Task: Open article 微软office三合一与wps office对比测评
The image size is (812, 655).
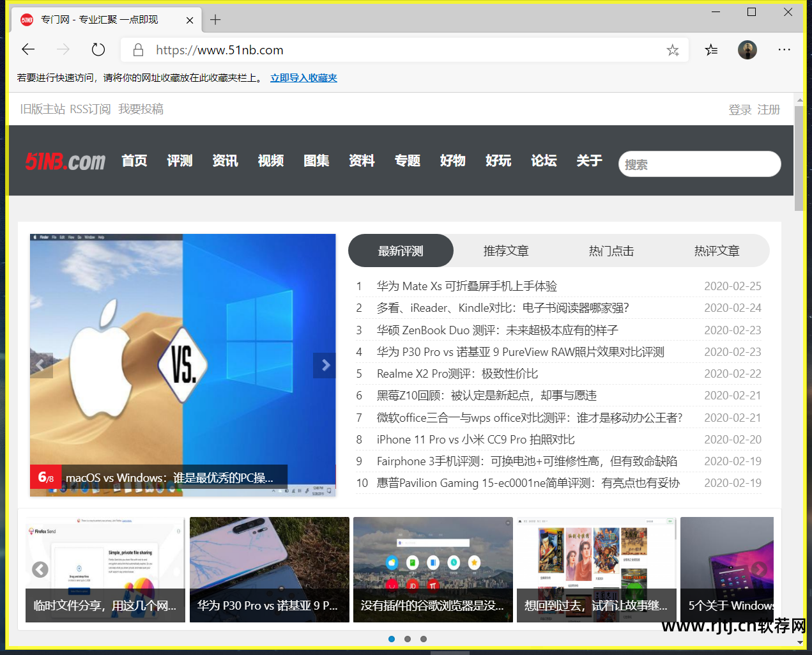Action: (530, 418)
